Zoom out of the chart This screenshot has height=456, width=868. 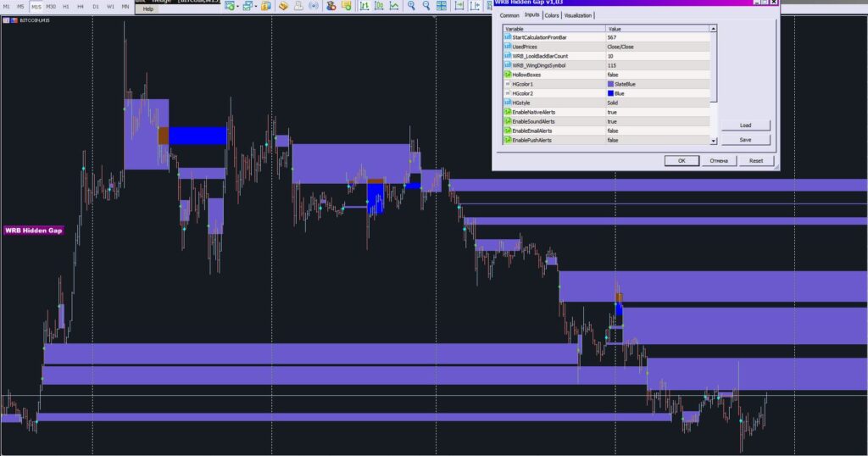click(x=426, y=6)
